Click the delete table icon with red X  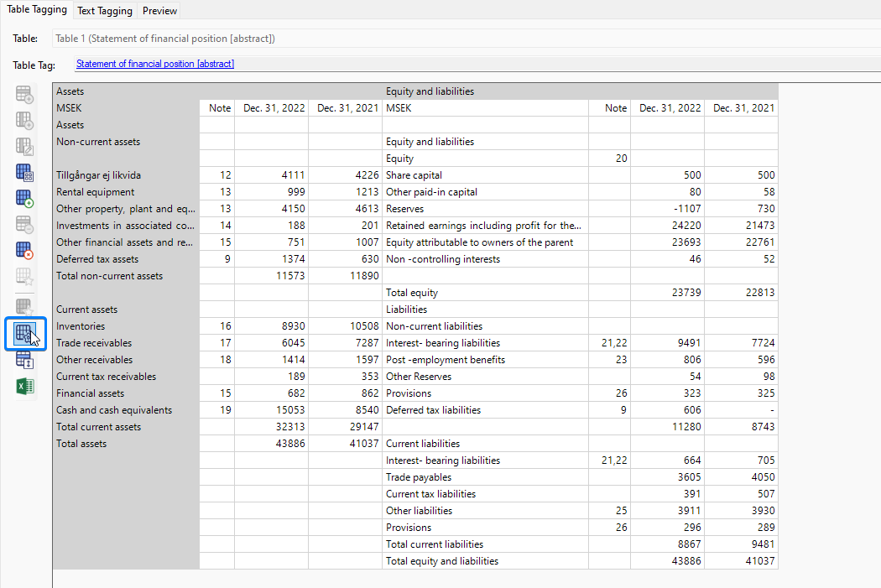click(24, 250)
